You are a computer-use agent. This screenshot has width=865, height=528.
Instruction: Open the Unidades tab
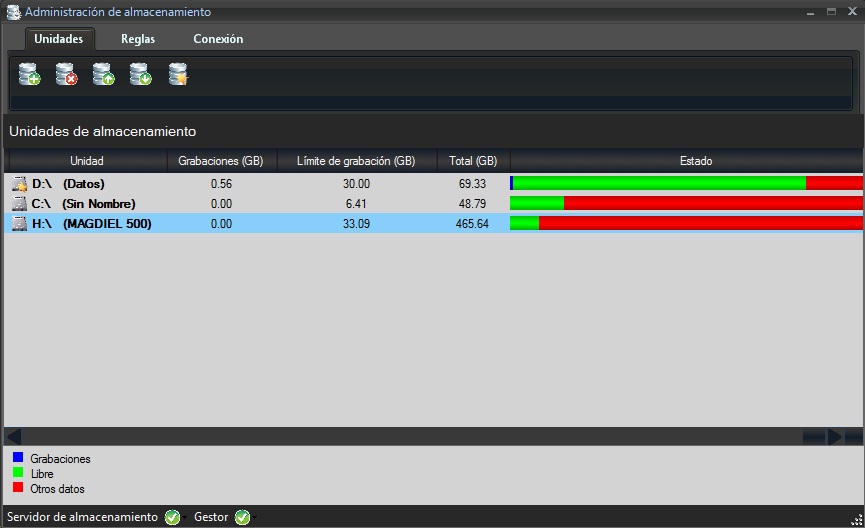58,39
